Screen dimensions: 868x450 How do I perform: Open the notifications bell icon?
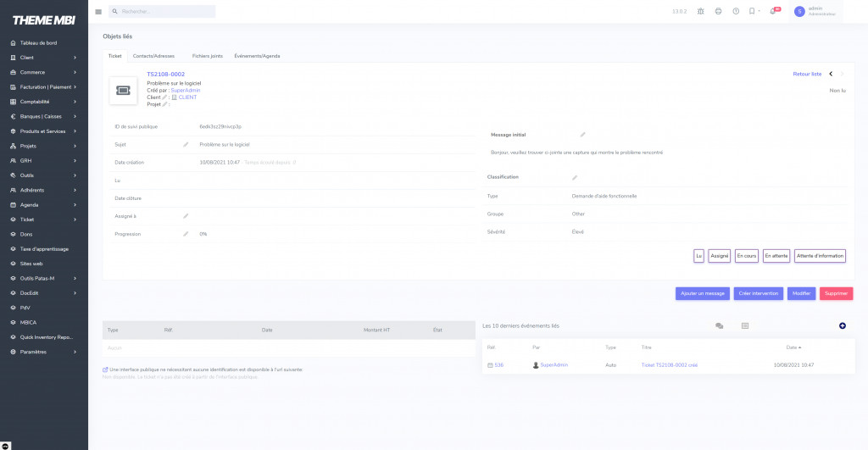point(773,11)
